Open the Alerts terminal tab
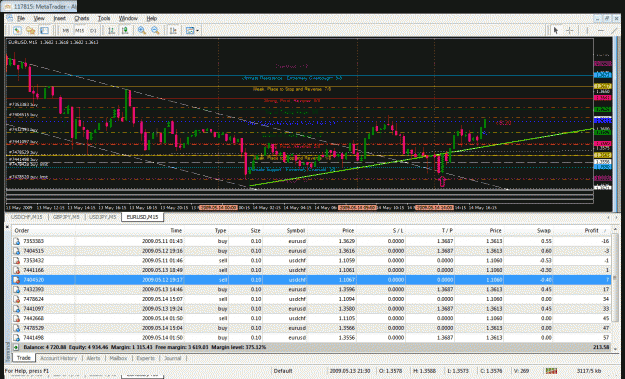Screen dimensions: 625x379 click(93, 358)
